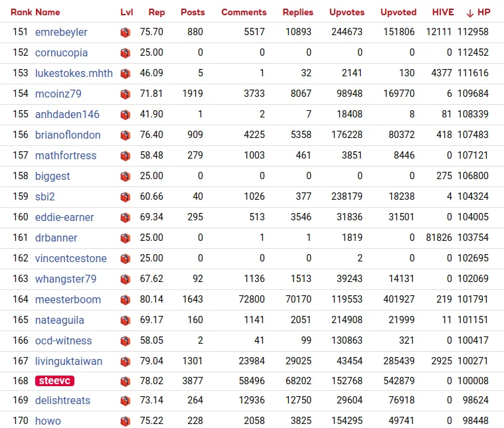Click the level badge icon for whangster79
Screen dimensions: 504x428
[x=126, y=279]
